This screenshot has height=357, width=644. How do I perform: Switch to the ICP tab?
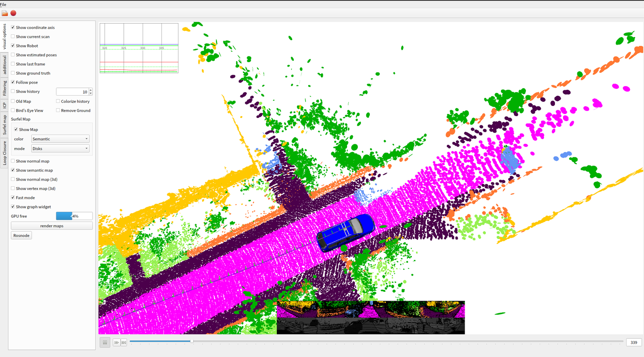pyautogui.click(x=4, y=105)
